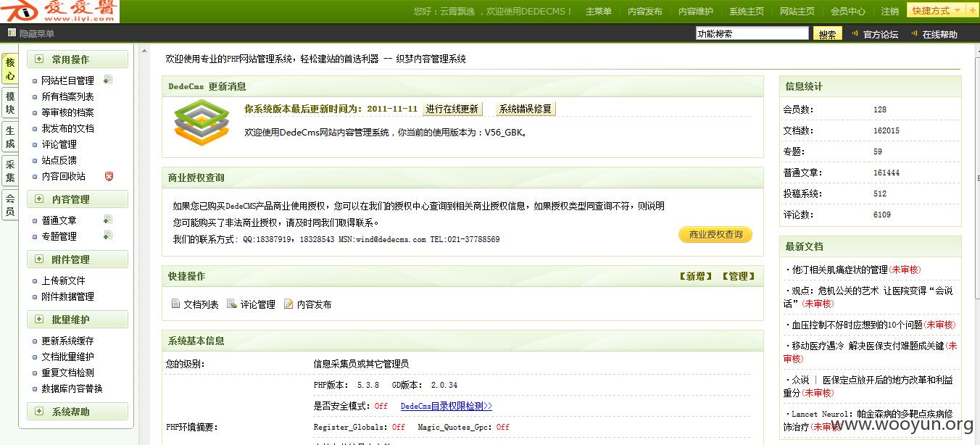Image resolution: width=980 pixels, height=445 pixels.
Task: Click the 会员数 value 128
Action: pyautogui.click(x=880, y=109)
